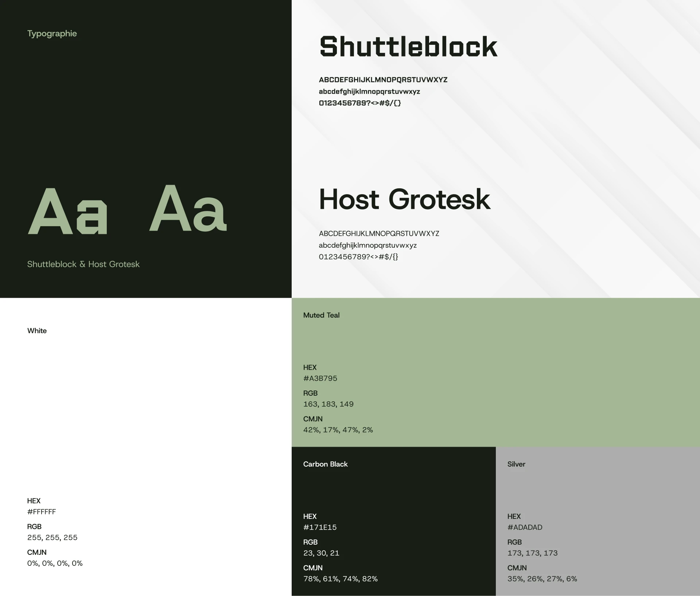Click the Shuttleblock uppercase alphabet line
Image resolution: width=700 pixels, height=596 pixels.
pos(383,80)
